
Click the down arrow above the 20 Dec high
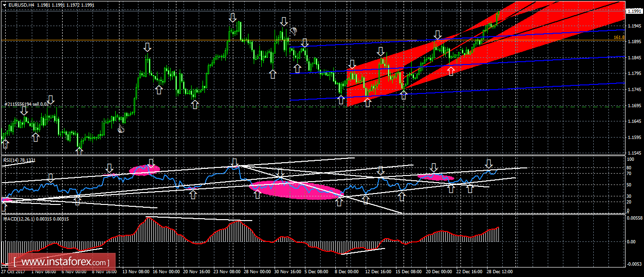tap(438, 35)
